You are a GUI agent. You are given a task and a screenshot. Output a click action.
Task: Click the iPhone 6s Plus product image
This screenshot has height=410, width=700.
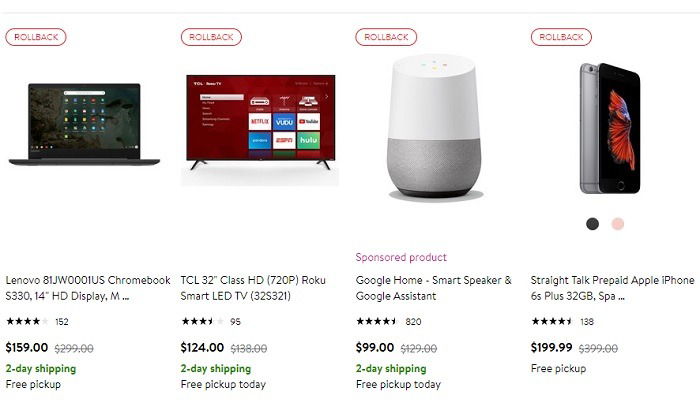[609, 127]
